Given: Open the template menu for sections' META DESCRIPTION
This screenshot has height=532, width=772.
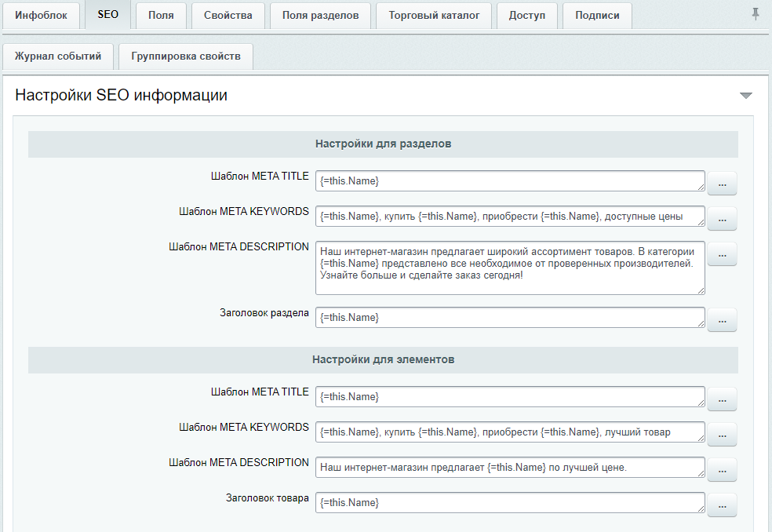Looking at the screenshot, I should [x=723, y=254].
